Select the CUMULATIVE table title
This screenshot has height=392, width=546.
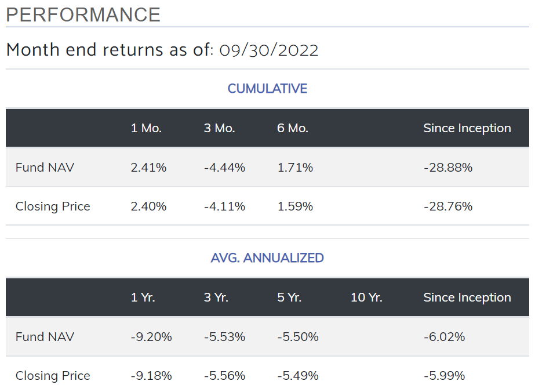pyautogui.click(x=267, y=89)
